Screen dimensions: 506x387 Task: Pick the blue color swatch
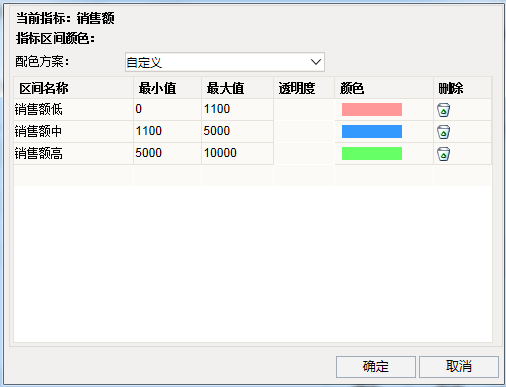pyautogui.click(x=372, y=131)
